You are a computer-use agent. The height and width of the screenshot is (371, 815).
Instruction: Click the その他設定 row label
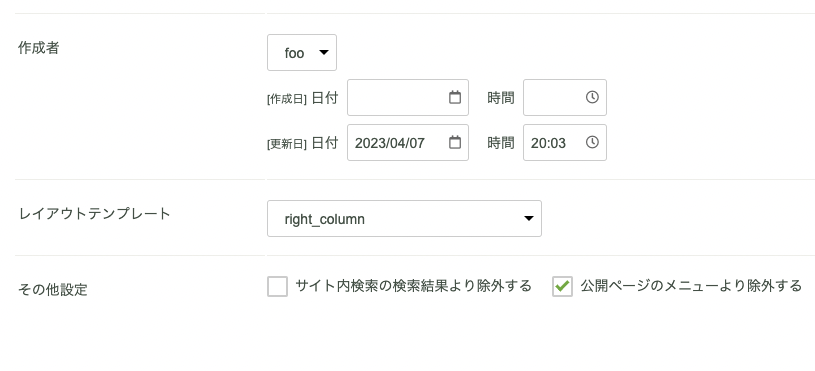pyautogui.click(x=53, y=289)
